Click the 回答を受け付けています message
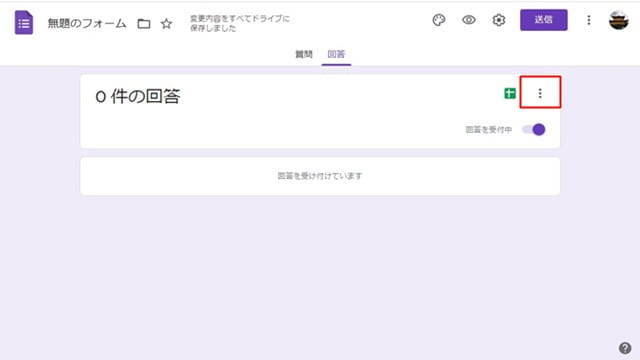The height and width of the screenshot is (360, 640). point(320,176)
